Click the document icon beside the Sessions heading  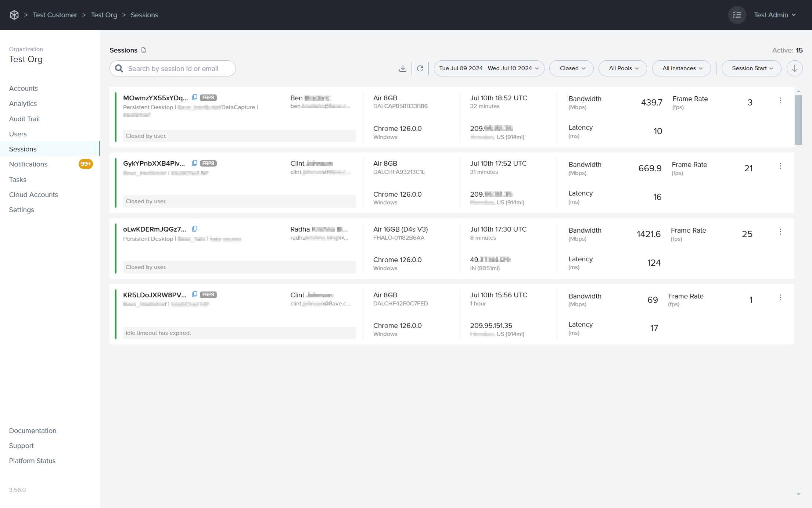pyautogui.click(x=143, y=50)
